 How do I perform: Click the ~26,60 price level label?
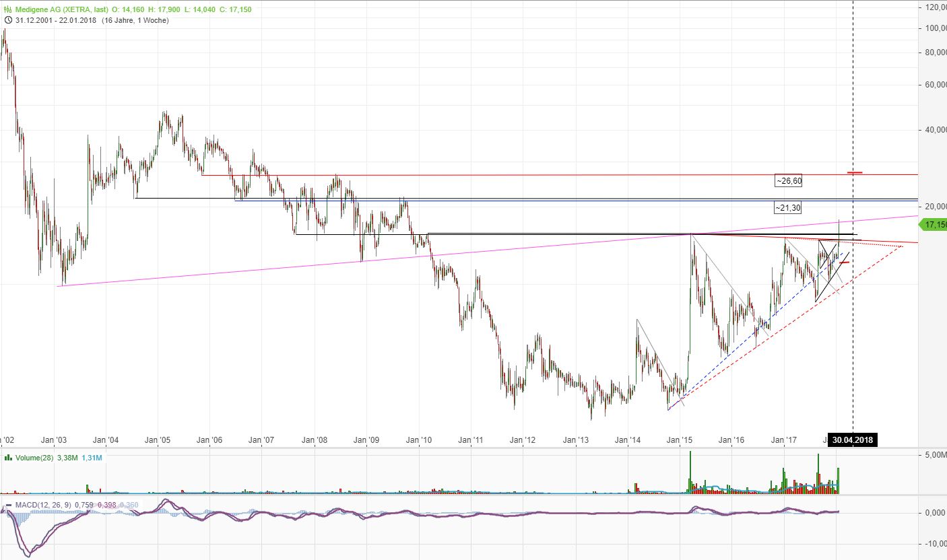pyautogui.click(x=787, y=180)
